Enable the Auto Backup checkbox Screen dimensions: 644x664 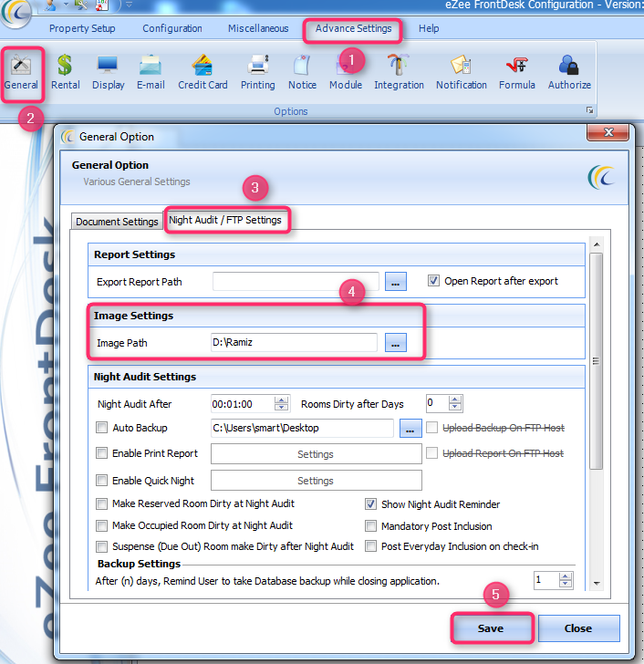coord(101,427)
